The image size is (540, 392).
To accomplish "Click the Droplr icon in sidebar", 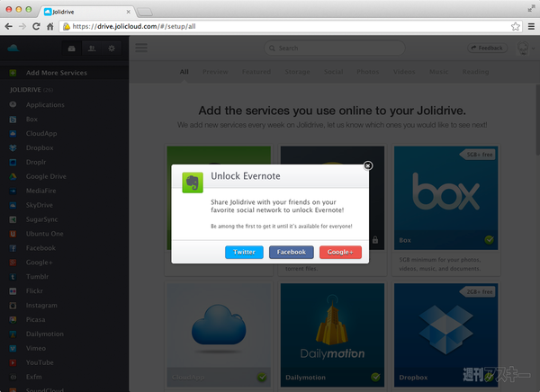I will click(13, 162).
